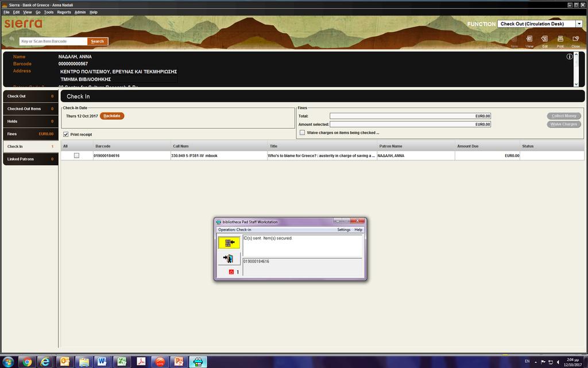Open the File menu

(6, 12)
